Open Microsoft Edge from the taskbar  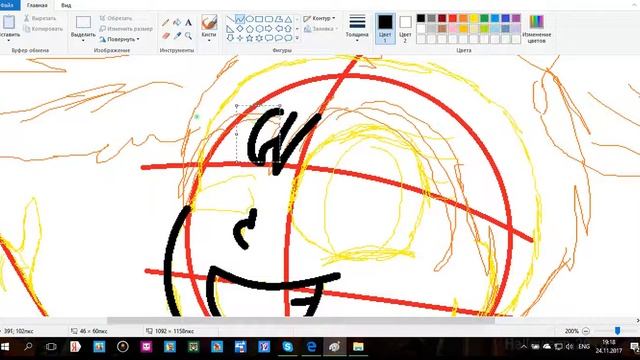click(x=311, y=347)
